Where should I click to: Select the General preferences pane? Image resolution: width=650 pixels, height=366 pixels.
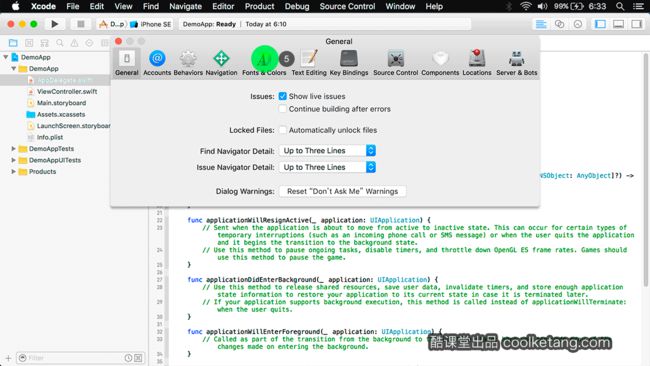click(127, 63)
